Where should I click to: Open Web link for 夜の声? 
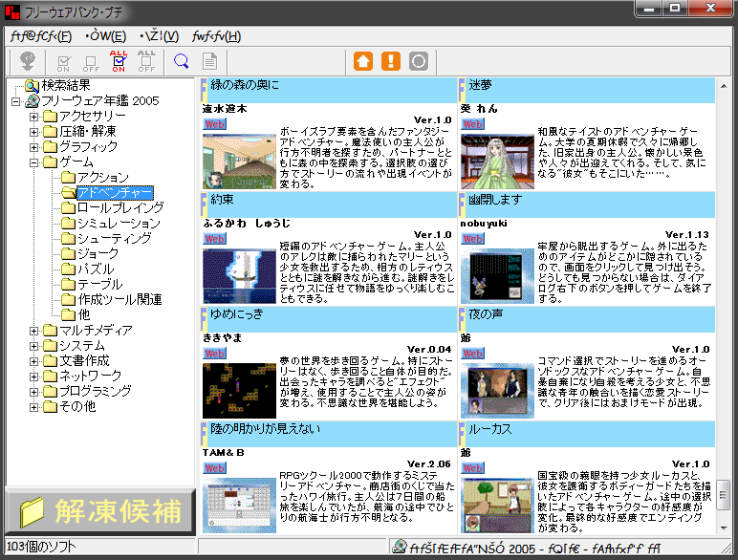(472, 354)
